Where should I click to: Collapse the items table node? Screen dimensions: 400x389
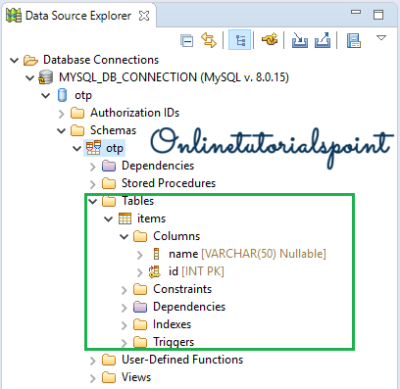[x=109, y=219]
